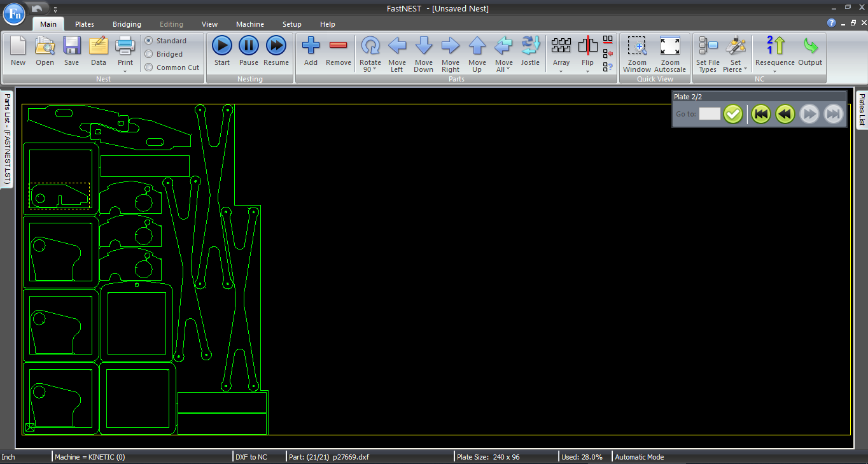Click the Undo arrow in the title bar
This screenshot has height=464, width=868.
point(38,8)
